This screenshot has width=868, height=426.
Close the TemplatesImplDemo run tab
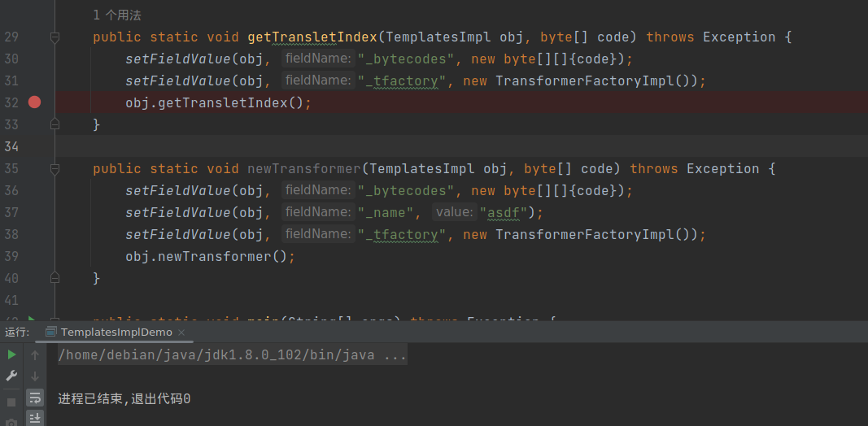tap(181, 333)
